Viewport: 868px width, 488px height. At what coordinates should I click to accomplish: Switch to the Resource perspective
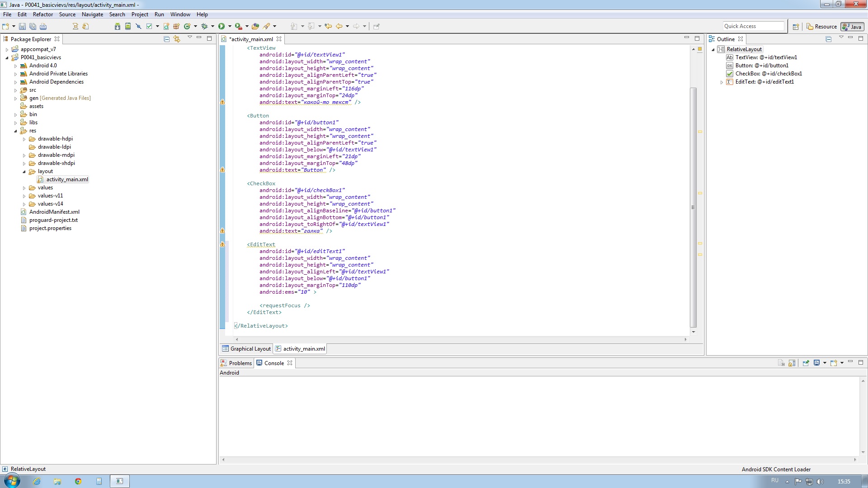point(822,27)
